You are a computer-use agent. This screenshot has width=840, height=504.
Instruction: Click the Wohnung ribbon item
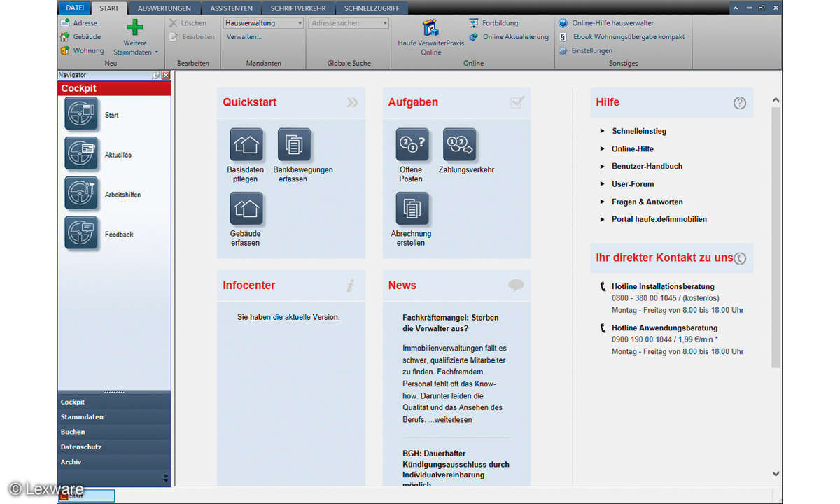[83, 50]
